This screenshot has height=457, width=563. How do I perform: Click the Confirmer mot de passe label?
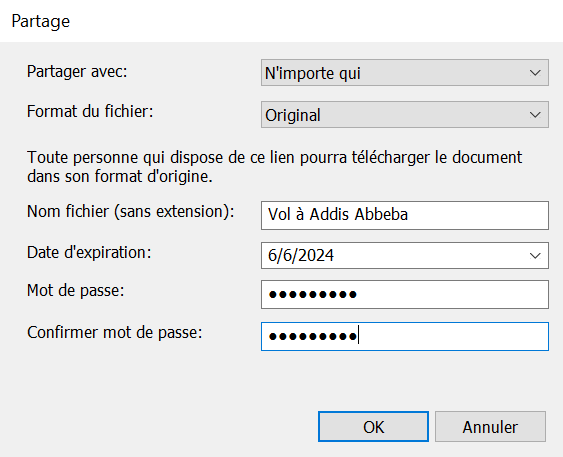pyautogui.click(x=115, y=332)
